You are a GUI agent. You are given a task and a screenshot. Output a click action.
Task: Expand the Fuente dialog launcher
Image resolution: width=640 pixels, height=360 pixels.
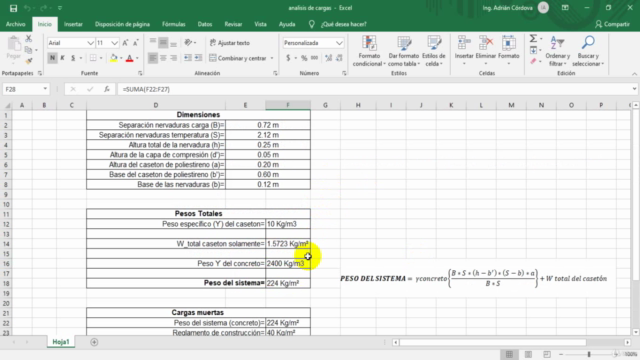point(140,73)
